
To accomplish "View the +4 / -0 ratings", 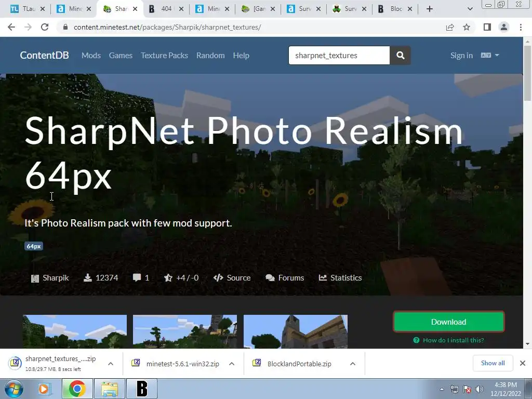I will [x=181, y=278].
